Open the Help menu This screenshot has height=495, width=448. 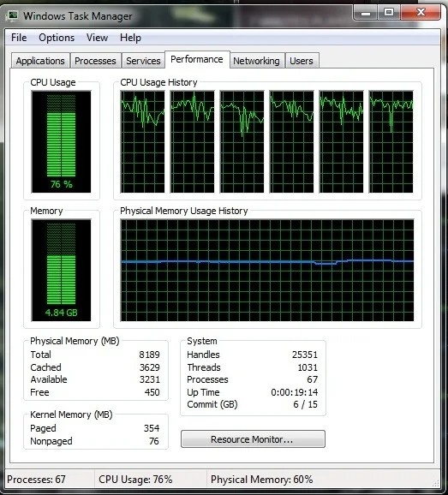(x=130, y=38)
